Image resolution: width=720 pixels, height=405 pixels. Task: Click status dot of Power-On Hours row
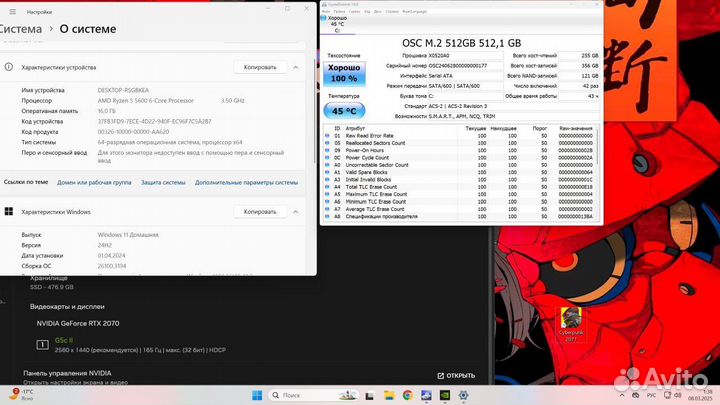tap(327, 151)
